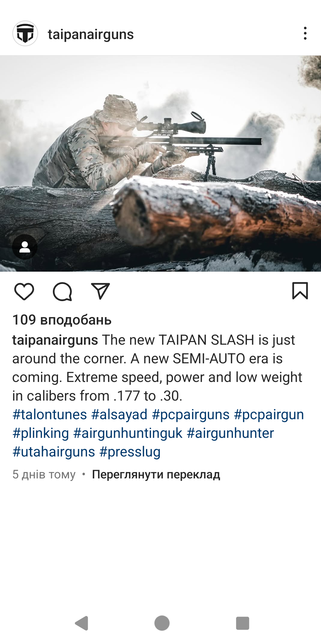Like the post with the heart icon
This screenshot has width=321, height=644.
pyautogui.click(x=24, y=291)
